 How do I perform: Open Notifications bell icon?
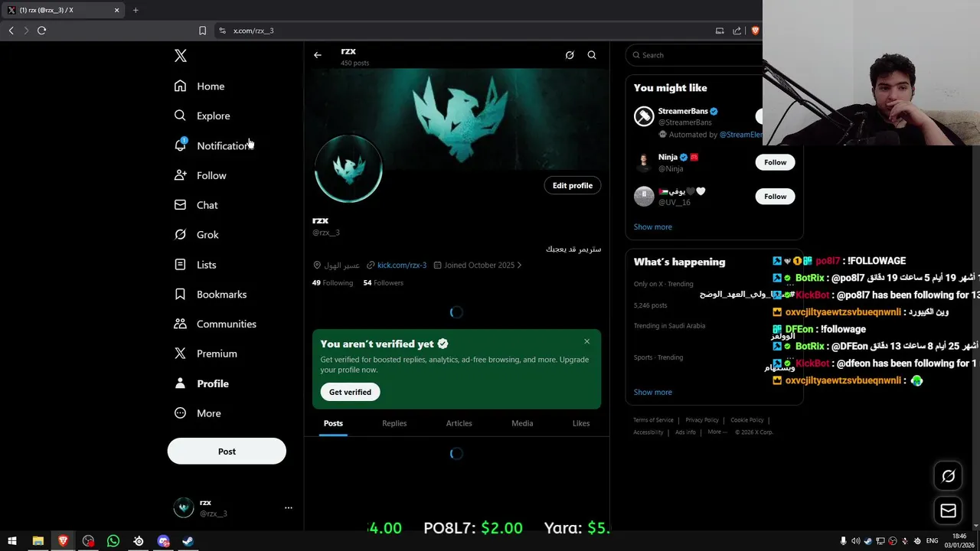tap(180, 145)
